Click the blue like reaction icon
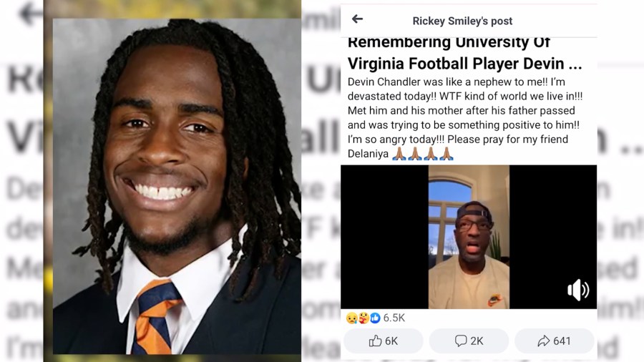 [375, 318]
